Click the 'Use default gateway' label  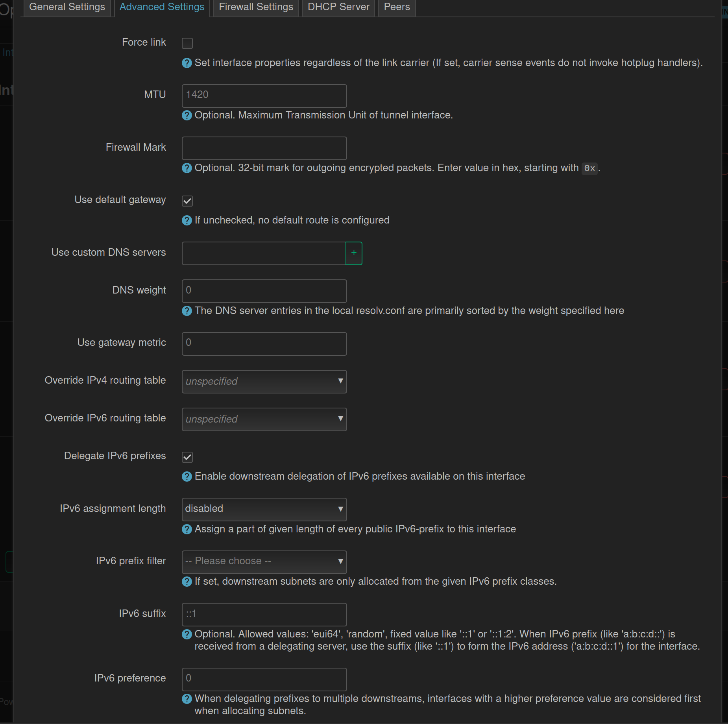pyautogui.click(x=120, y=200)
